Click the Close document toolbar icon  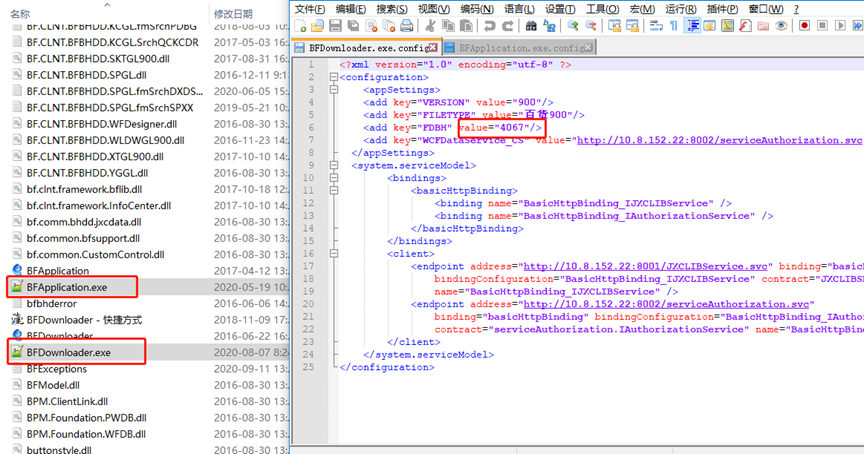[371, 25]
